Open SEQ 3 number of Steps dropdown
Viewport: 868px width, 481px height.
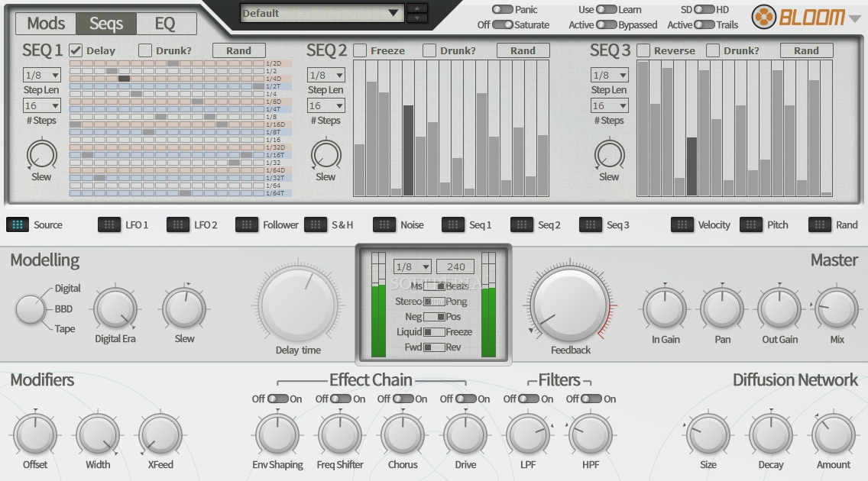pyautogui.click(x=610, y=105)
